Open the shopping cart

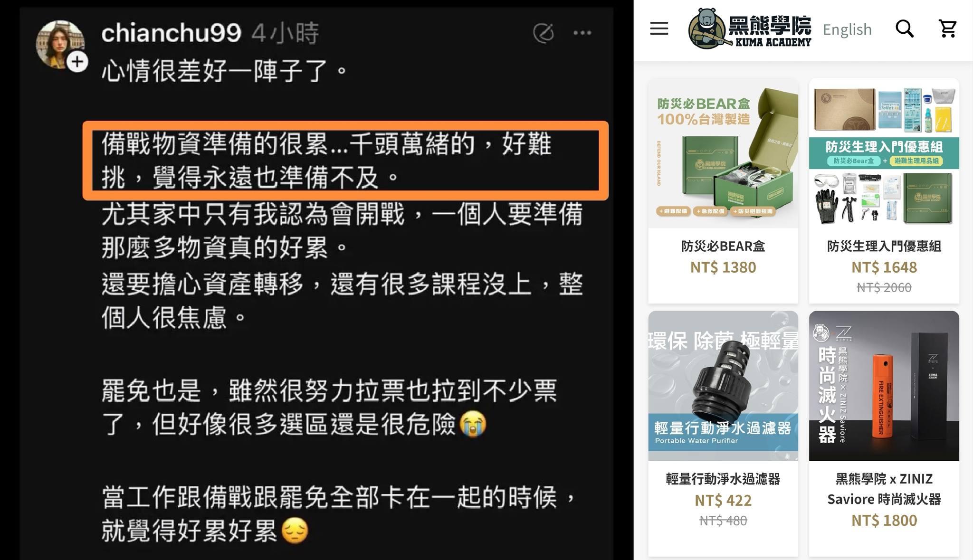[948, 28]
